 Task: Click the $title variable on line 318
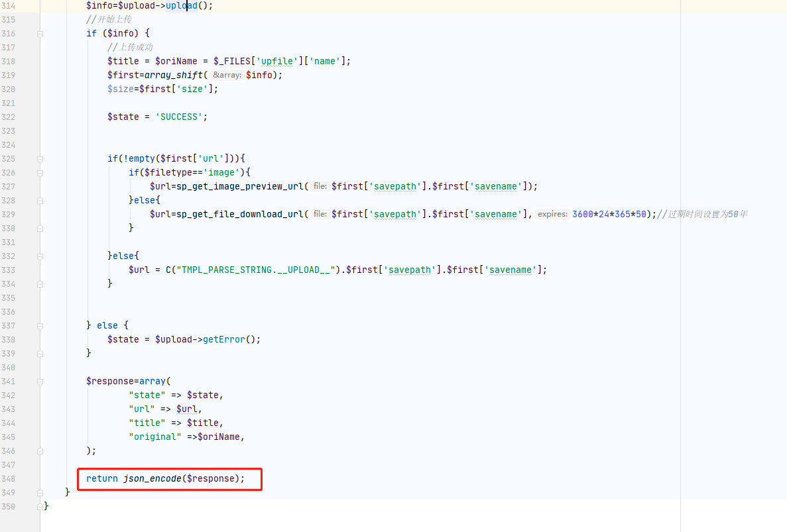tap(123, 61)
